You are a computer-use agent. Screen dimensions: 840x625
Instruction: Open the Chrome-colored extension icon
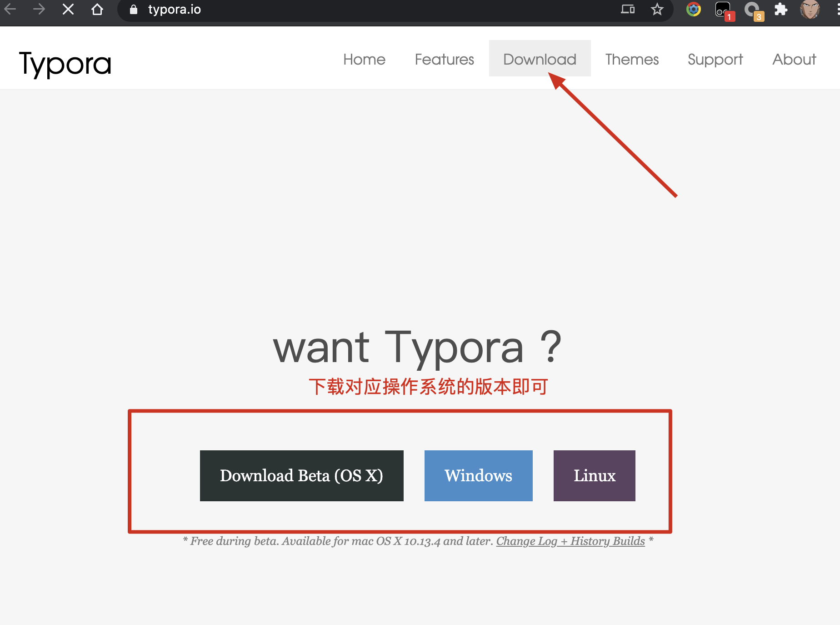[x=694, y=9]
